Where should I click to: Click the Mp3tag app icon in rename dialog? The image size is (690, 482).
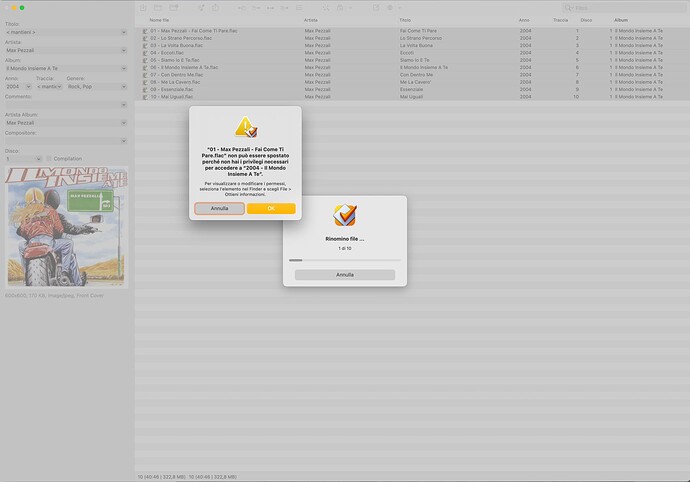click(x=345, y=215)
